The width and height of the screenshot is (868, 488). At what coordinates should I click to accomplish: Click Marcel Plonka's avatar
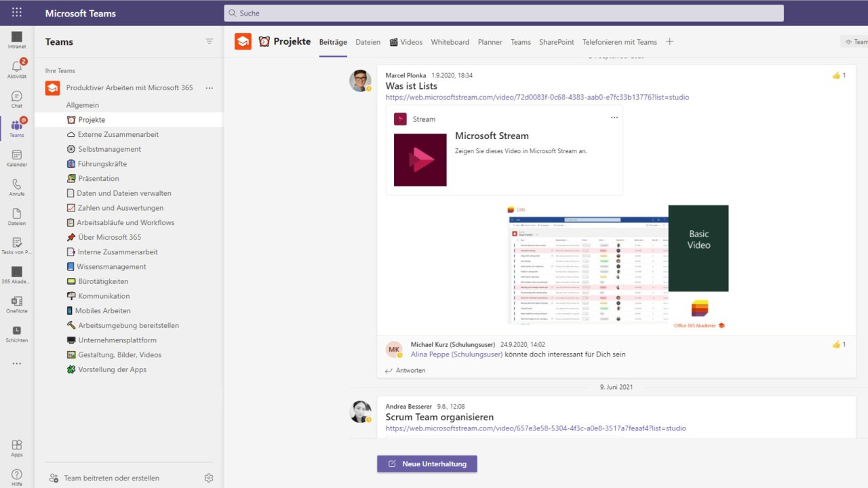coord(360,81)
